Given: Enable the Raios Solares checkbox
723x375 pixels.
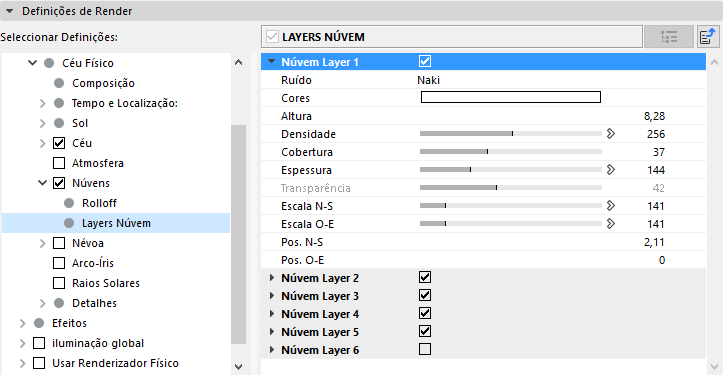Looking at the screenshot, I should point(59,283).
